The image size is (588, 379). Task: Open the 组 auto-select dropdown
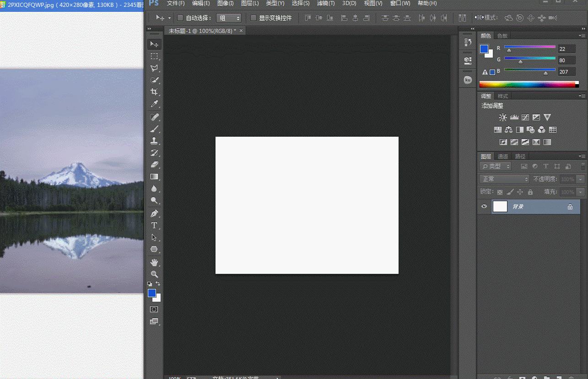[x=229, y=18]
